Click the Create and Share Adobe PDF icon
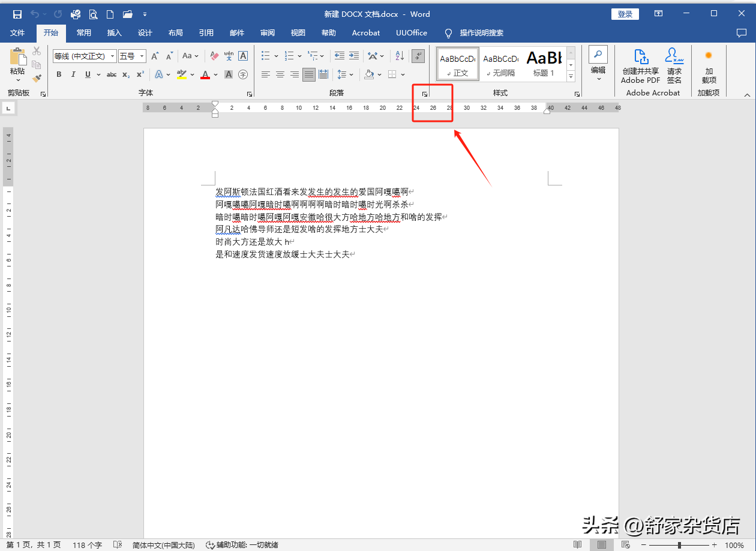This screenshot has height=551, width=756. 640,67
